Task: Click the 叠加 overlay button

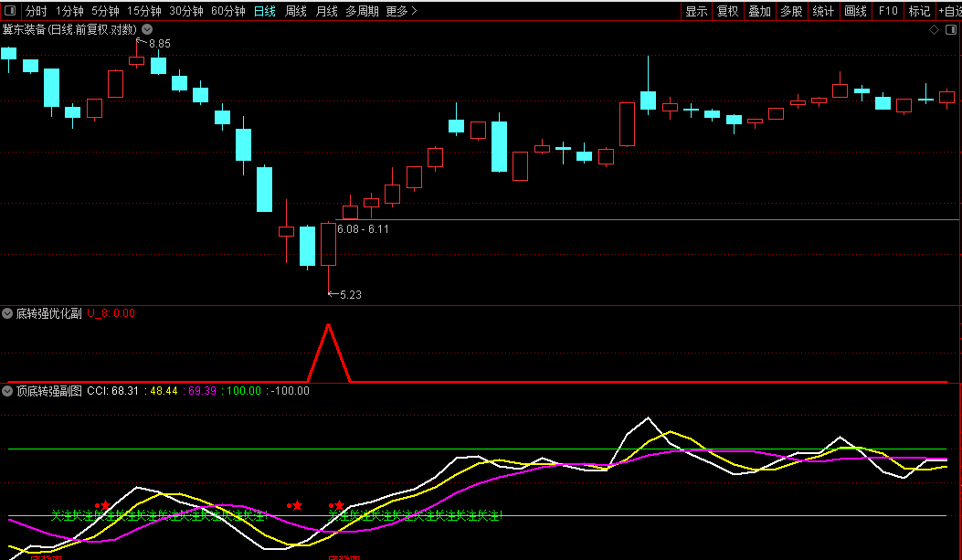Action: (x=759, y=11)
